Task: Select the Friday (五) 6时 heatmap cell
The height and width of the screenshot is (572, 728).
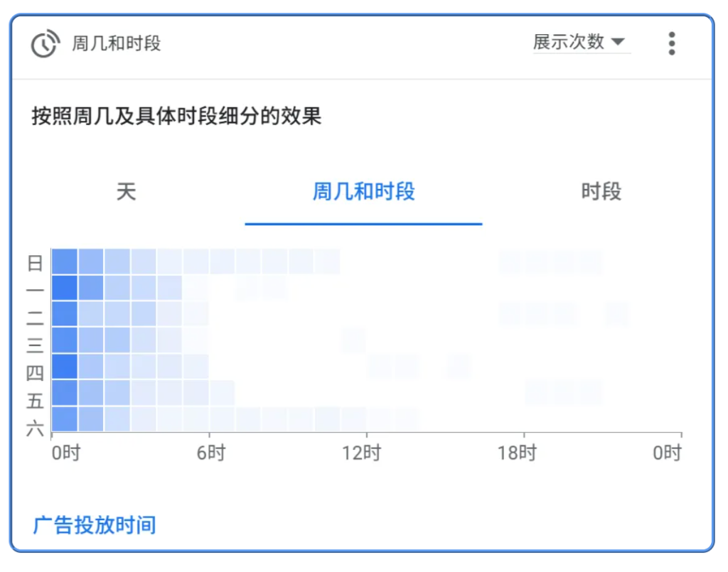Action: click(x=222, y=393)
